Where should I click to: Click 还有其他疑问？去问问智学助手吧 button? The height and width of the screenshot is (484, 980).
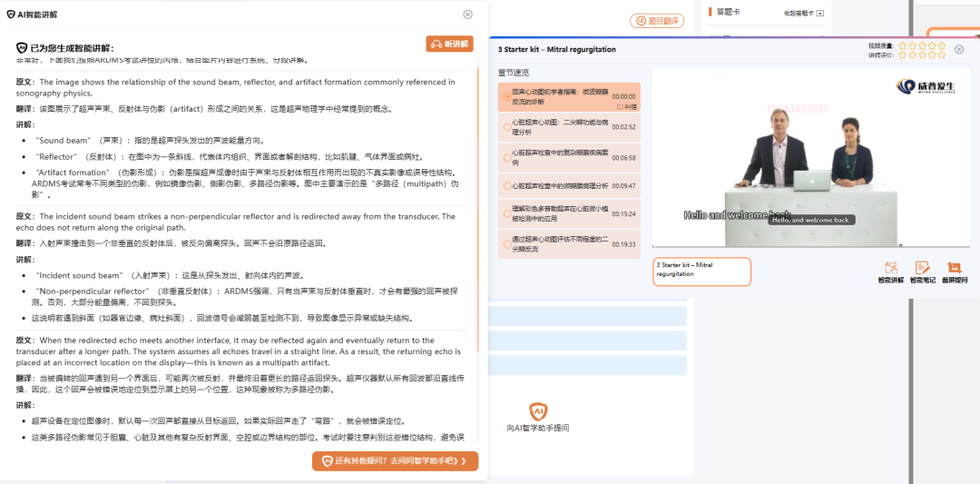(x=395, y=461)
